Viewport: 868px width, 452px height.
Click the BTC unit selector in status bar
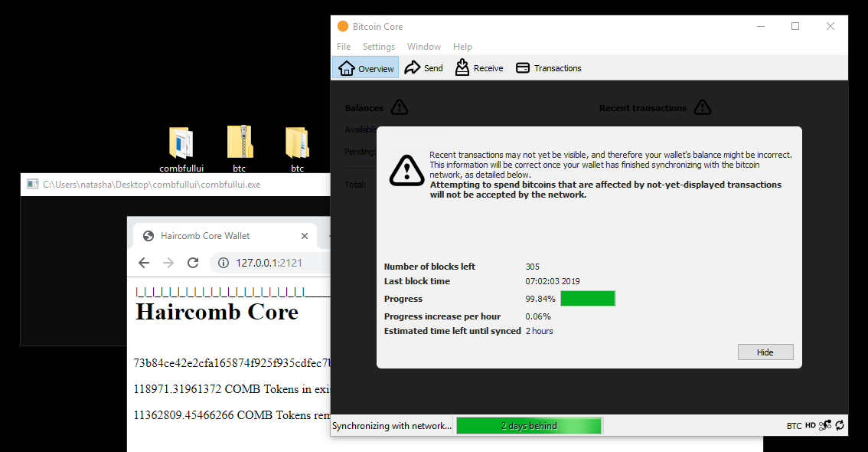coord(794,425)
